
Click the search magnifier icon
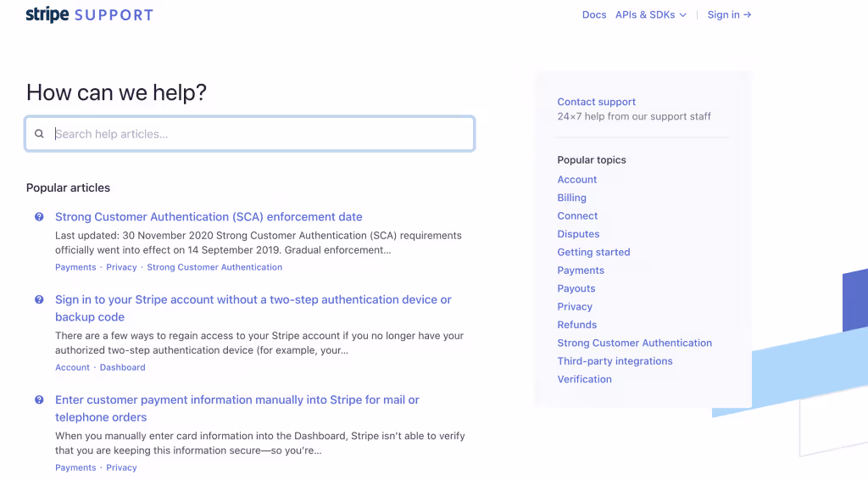pyautogui.click(x=39, y=134)
